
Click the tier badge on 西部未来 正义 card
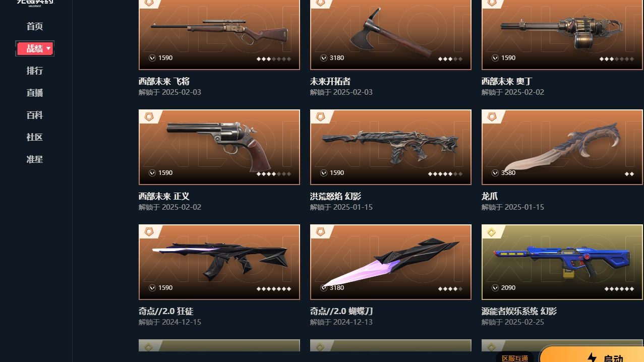coord(149,116)
